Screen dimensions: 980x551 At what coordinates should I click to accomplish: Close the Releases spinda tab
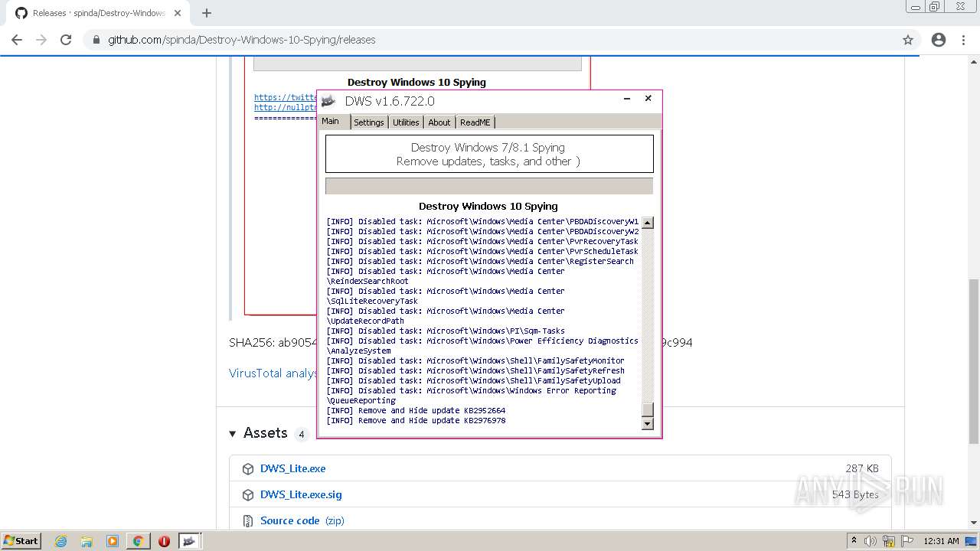(x=178, y=13)
